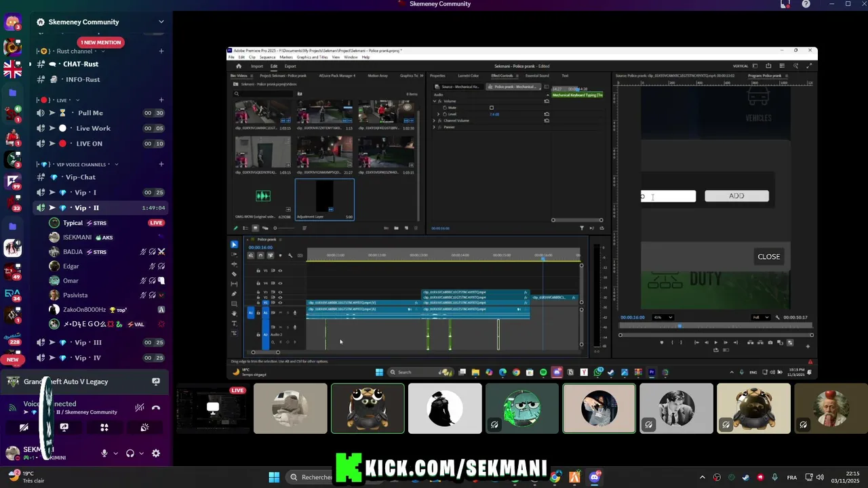The image size is (868, 488).
Task: Switch Project panel to list view
Action: coord(245,228)
